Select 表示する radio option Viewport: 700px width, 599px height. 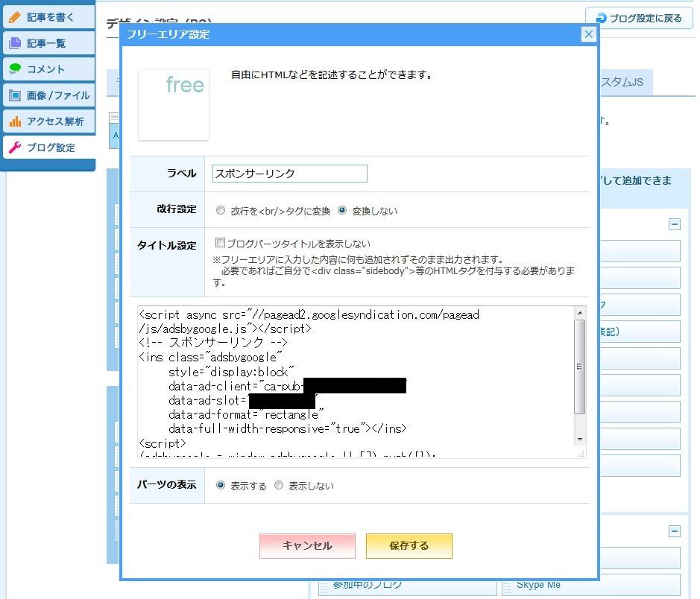[221, 485]
